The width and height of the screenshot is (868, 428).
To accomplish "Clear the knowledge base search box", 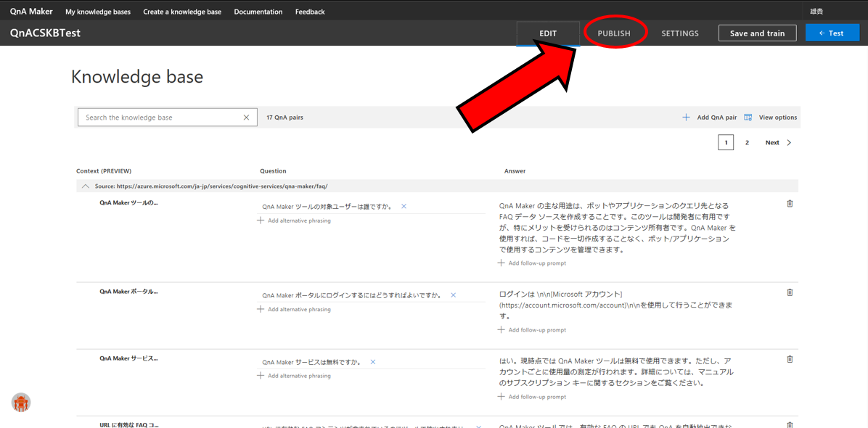I will pyautogui.click(x=246, y=118).
